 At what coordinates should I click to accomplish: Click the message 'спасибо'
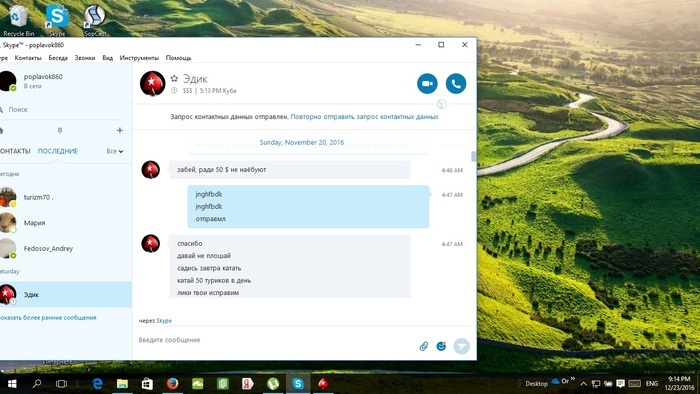pyautogui.click(x=190, y=244)
